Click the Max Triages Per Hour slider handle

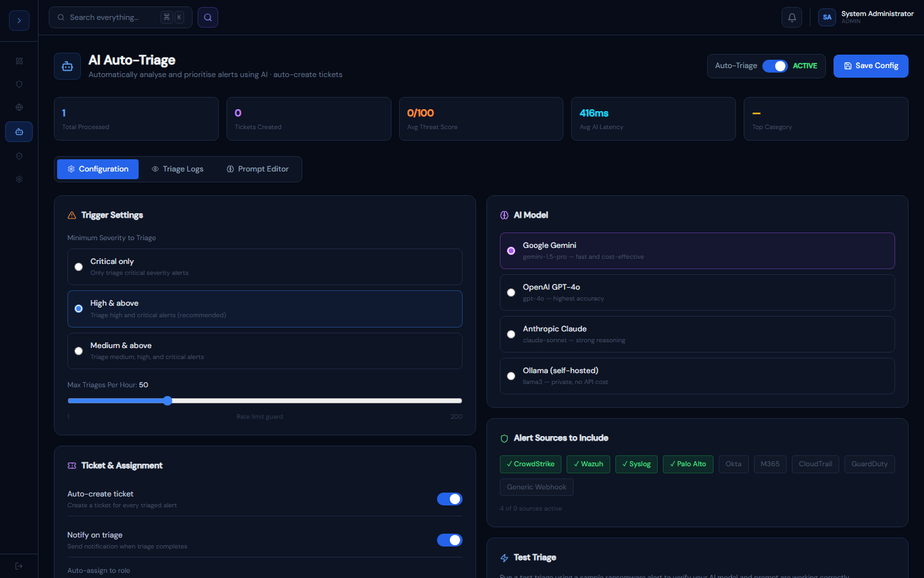pyautogui.click(x=167, y=401)
